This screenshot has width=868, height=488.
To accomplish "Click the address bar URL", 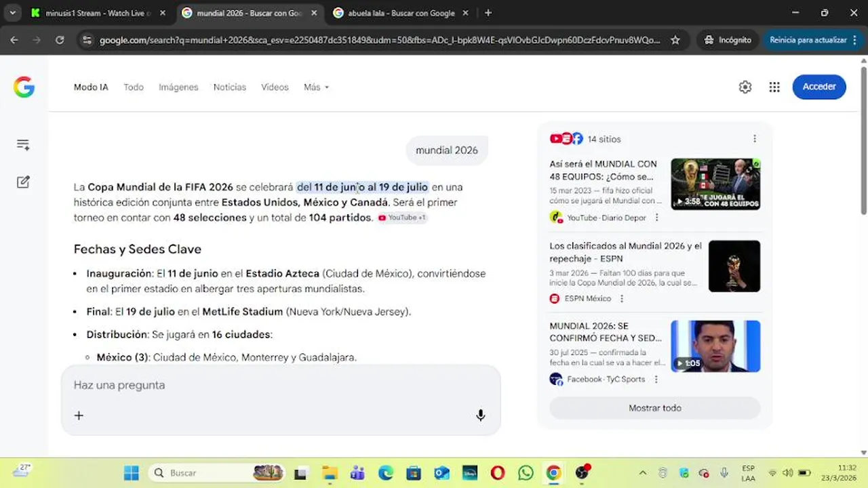I will (x=380, y=40).
